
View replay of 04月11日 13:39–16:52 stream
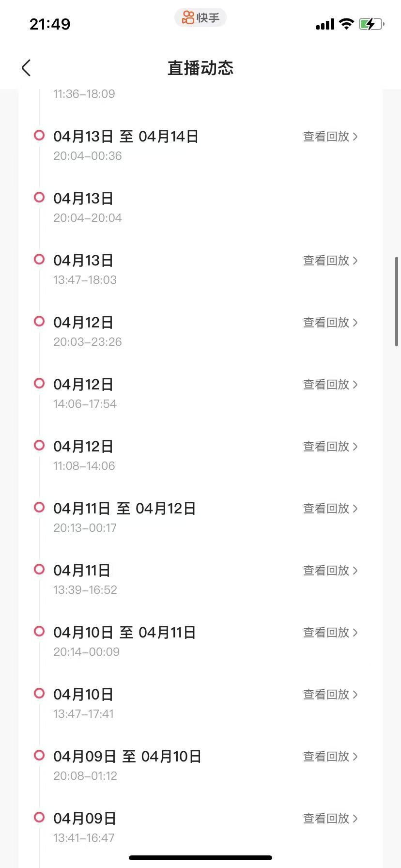click(330, 571)
